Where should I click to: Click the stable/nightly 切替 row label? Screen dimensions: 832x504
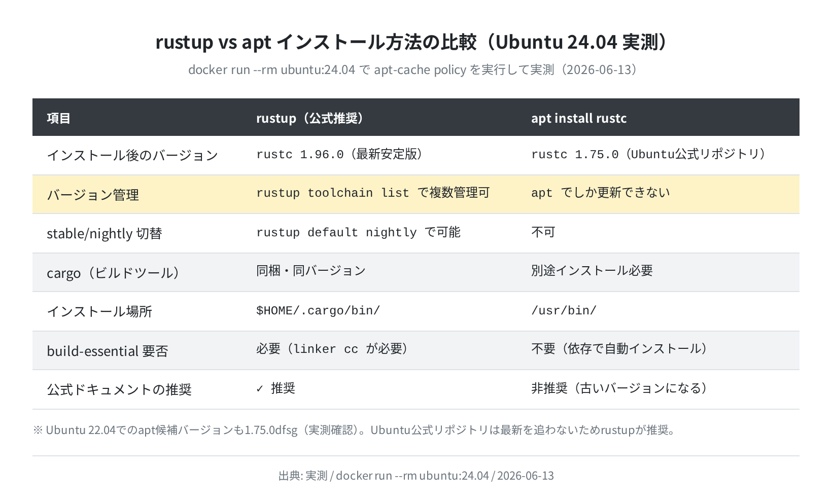tap(105, 233)
